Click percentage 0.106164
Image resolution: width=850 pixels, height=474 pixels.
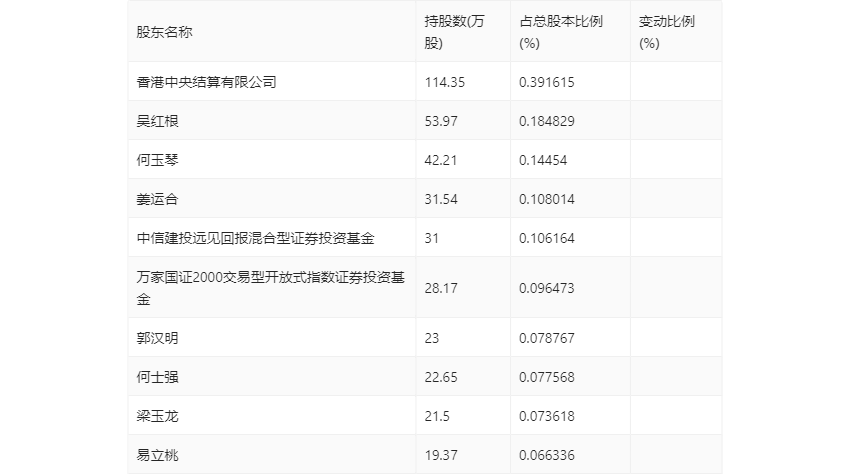pyautogui.click(x=546, y=238)
